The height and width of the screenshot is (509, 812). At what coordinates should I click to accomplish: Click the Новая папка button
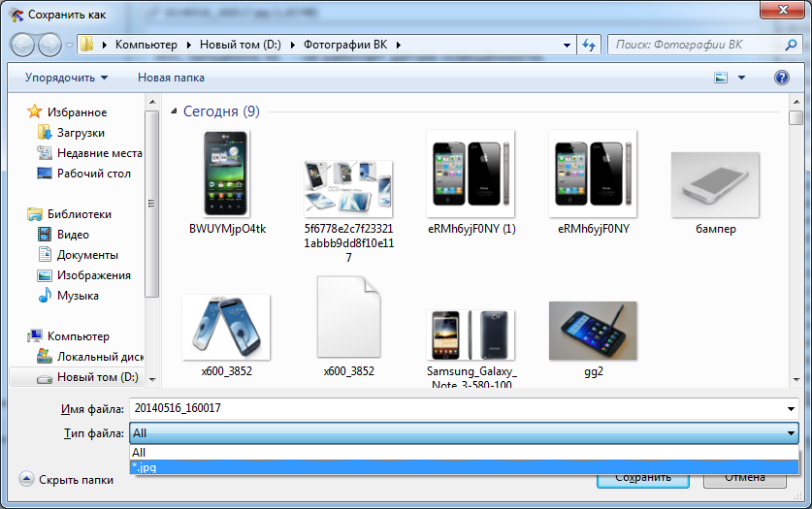coord(171,78)
